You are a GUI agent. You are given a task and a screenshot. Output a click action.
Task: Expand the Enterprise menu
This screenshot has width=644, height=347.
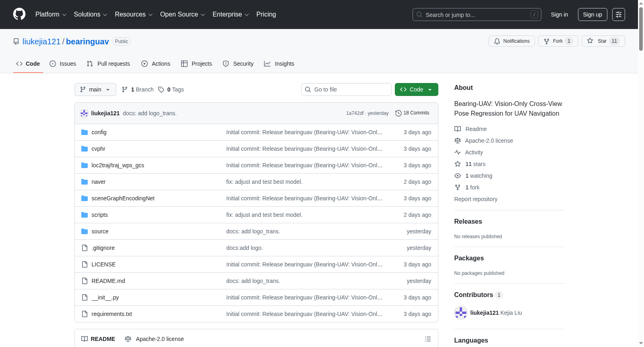click(231, 15)
